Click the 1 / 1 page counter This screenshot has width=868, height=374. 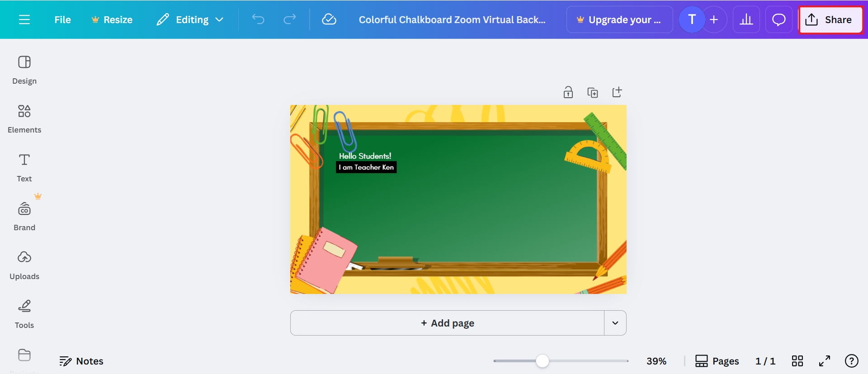point(765,361)
